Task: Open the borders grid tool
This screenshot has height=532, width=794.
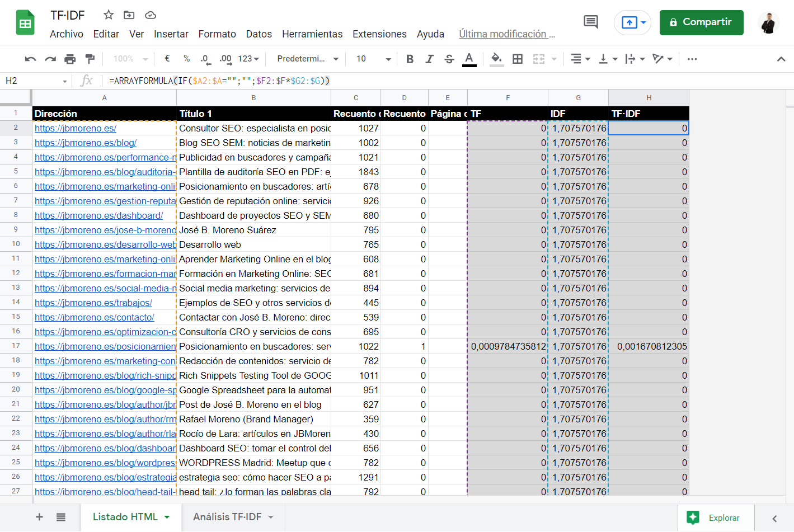Action: tap(518, 59)
